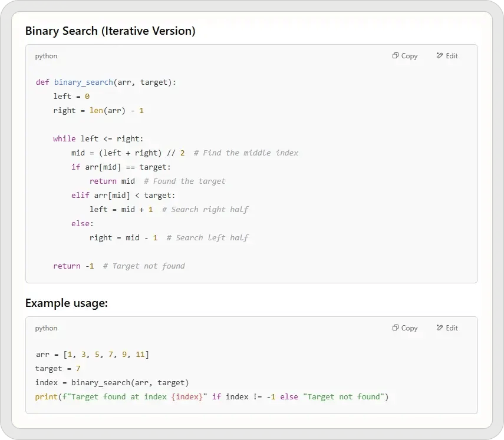Click the 'return -1' statement
This screenshot has width=504, height=440.
tap(74, 266)
